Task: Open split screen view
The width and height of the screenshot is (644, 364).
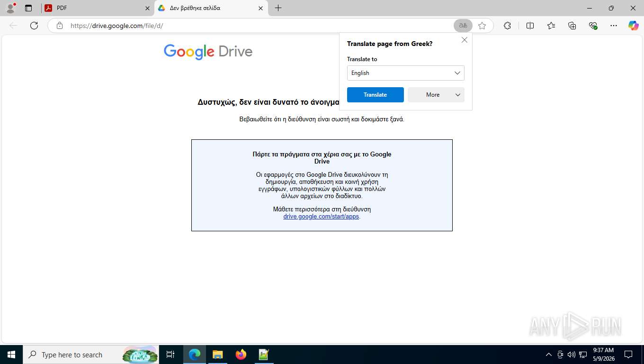Action: [x=530, y=26]
